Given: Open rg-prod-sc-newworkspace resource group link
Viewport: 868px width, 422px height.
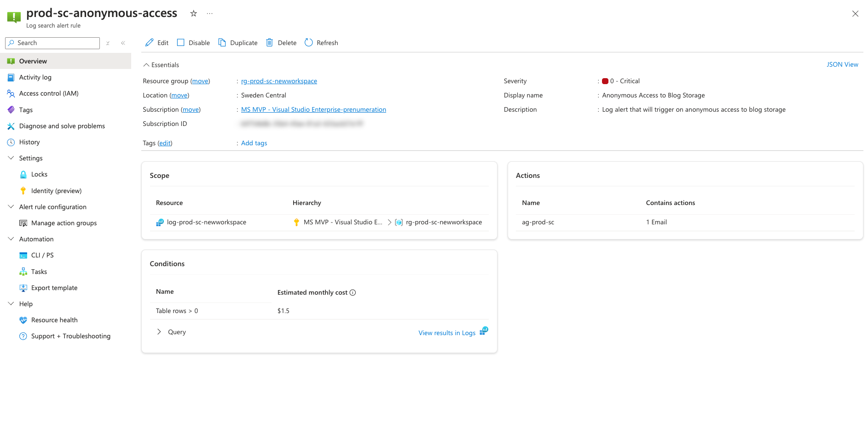Looking at the screenshot, I should pos(279,81).
